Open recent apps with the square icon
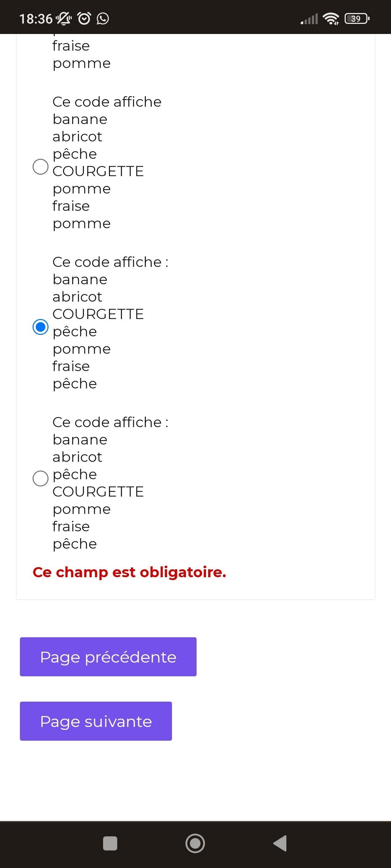Screen dimensions: 391x868 pos(110,843)
